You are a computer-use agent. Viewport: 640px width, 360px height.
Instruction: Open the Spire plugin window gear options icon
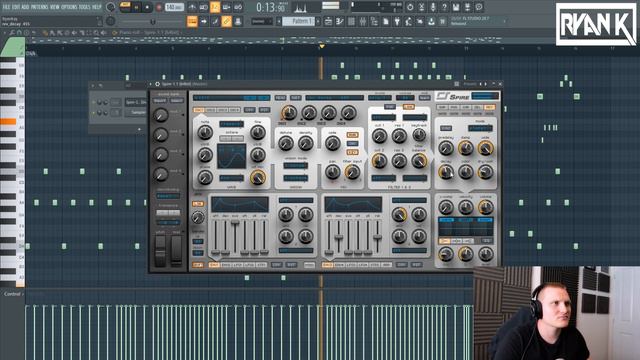tap(157, 84)
